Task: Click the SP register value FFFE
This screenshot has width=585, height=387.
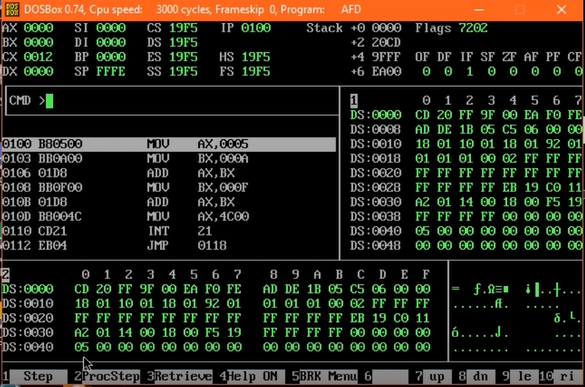Action: tap(111, 71)
